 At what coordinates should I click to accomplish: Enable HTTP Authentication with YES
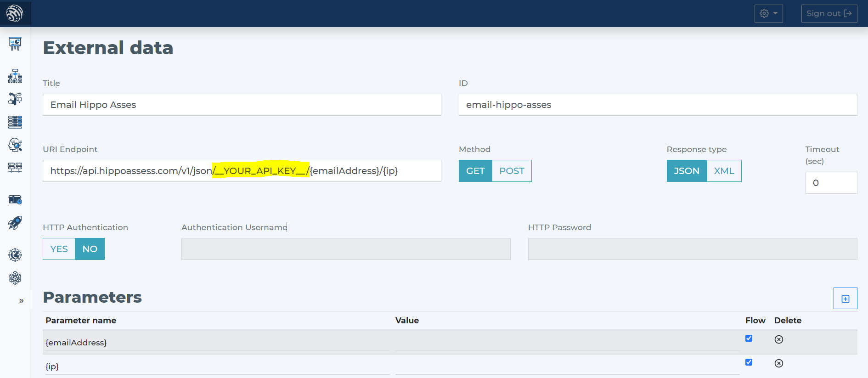pos(59,249)
